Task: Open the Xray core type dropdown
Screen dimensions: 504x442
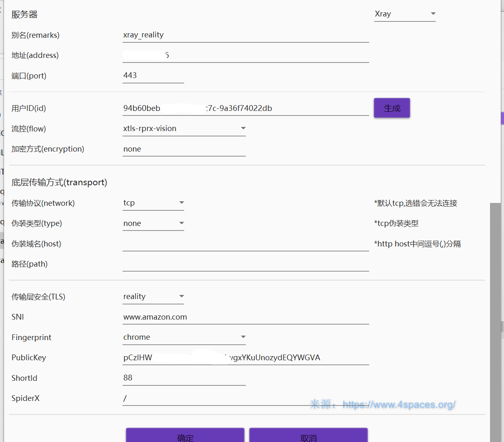Action: coord(405,14)
